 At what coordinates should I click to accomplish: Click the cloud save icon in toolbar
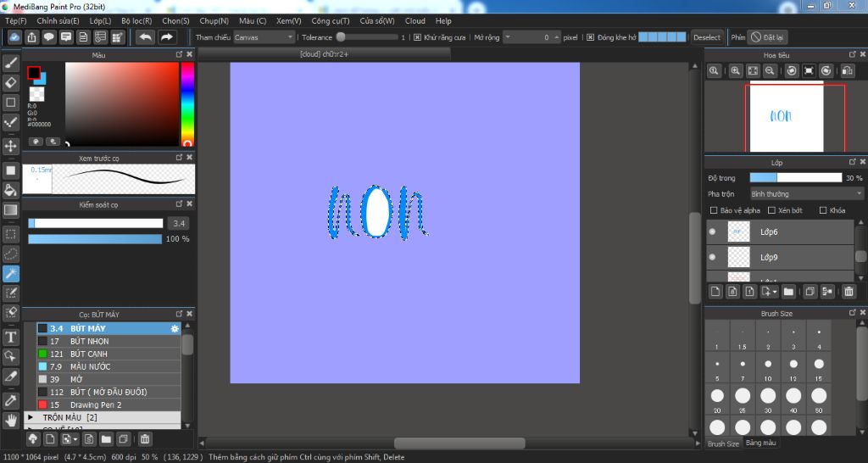click(x=14, y=37)
